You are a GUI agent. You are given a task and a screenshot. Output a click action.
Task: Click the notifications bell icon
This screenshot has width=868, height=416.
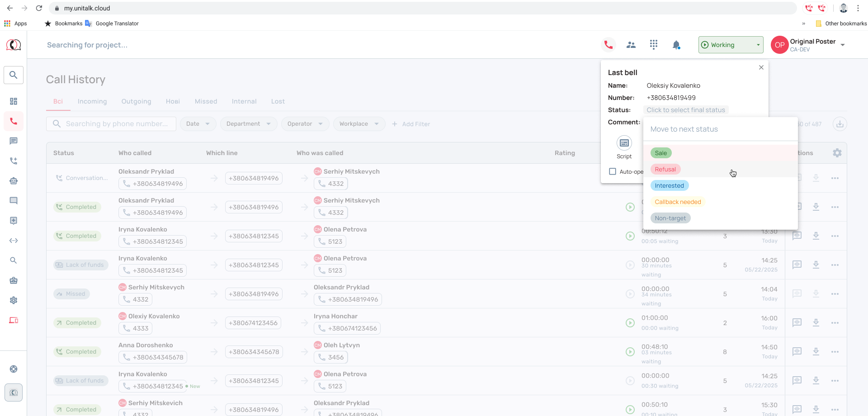click(x=676, y=45)
